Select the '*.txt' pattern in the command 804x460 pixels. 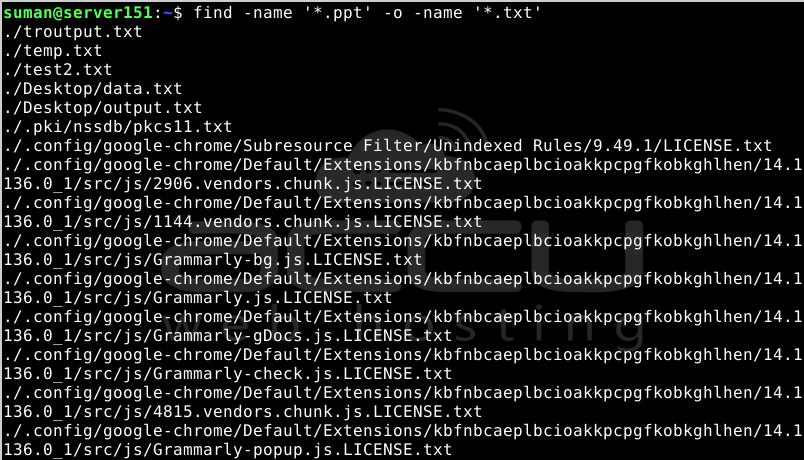pos(508,12)
